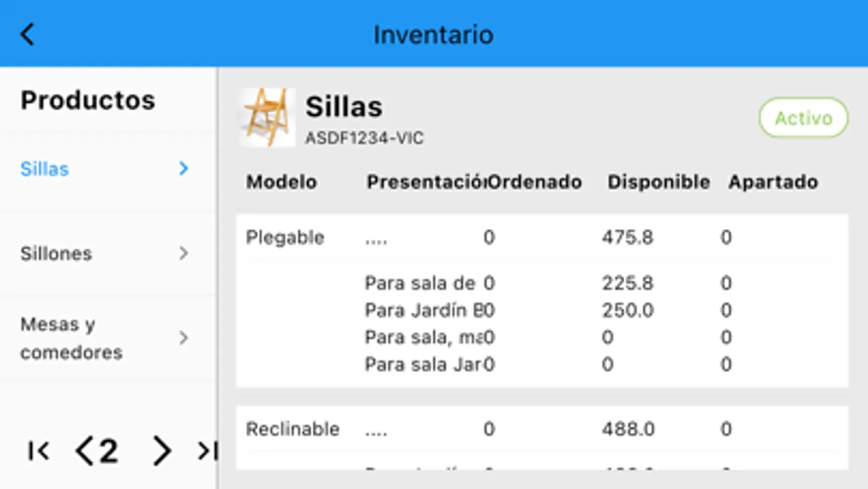Click the Ordenado column header
The height and width of the screenshot is (489, 868).
point(535,182)
